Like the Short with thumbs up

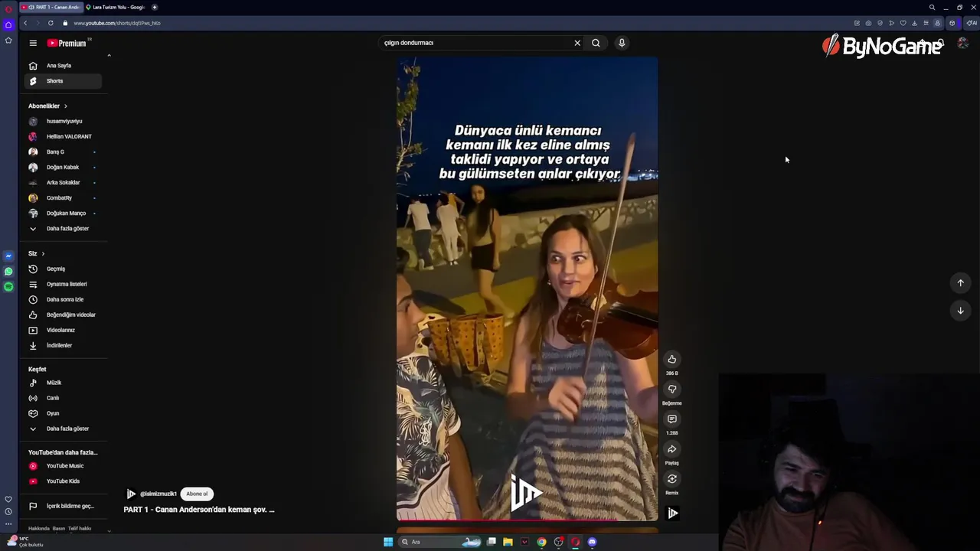pos(671,360)
